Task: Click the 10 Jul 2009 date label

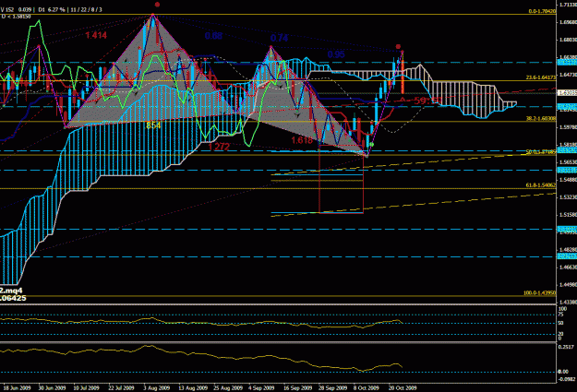Action: [87, 388]
